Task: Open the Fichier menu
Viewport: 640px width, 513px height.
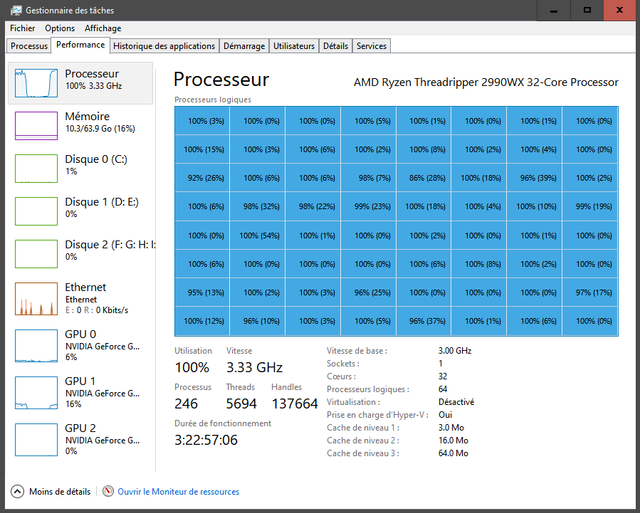Action: [x=22, y=28]
